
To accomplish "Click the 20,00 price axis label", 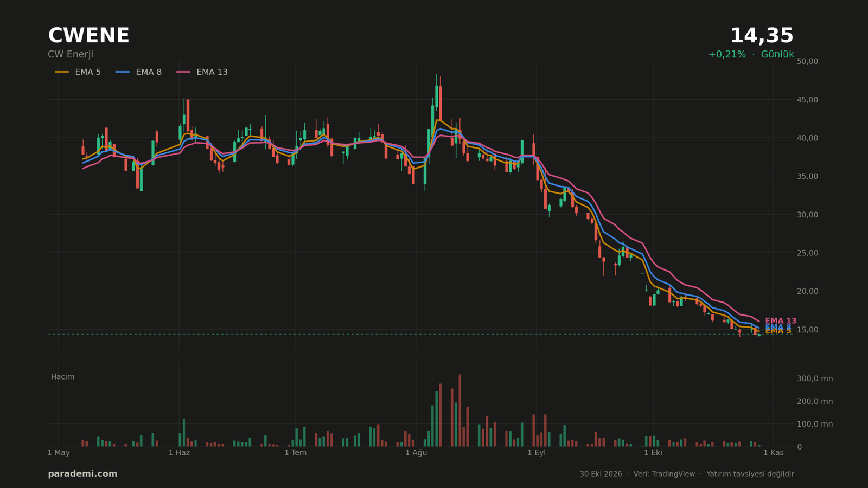I will coord(807,291).
